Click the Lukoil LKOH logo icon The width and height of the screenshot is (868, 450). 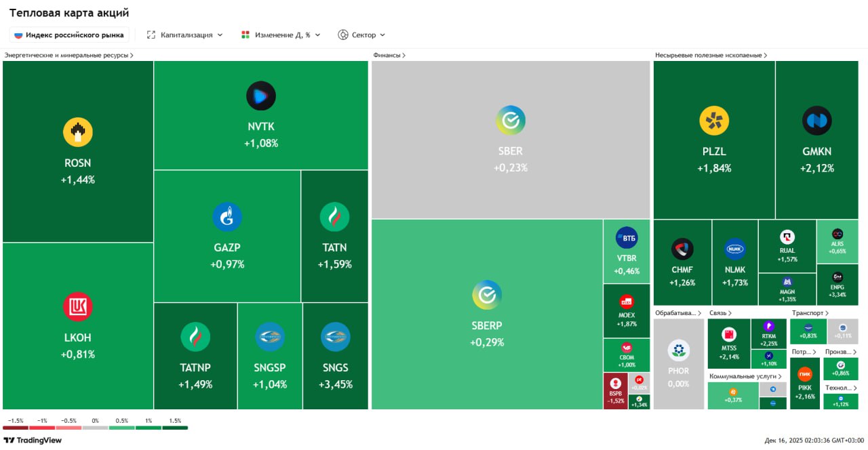[x=78, y=307]
